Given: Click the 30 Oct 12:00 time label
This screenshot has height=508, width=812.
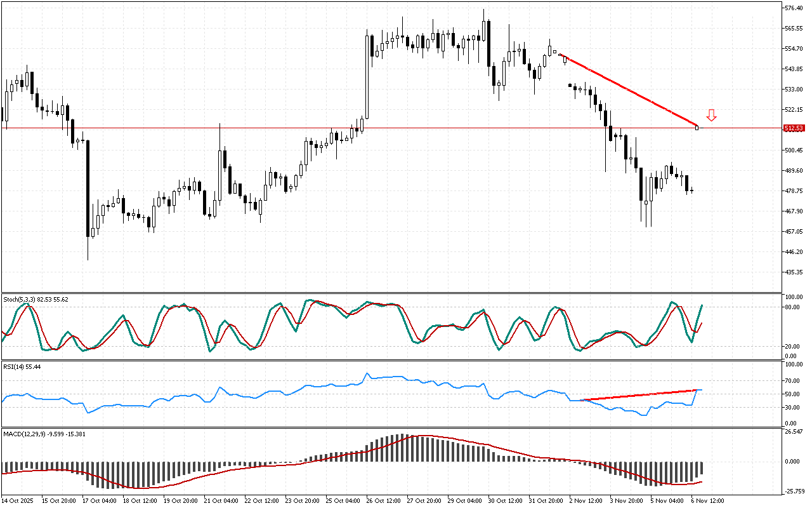Looking at the screenshot, I should 506,500.
